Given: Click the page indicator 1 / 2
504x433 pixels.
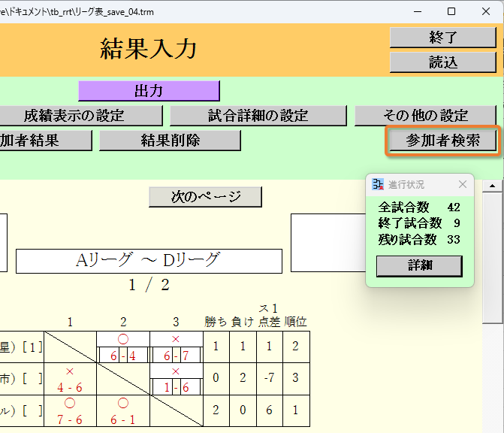Looking at the screenshot, I should (x=149, y=285).
